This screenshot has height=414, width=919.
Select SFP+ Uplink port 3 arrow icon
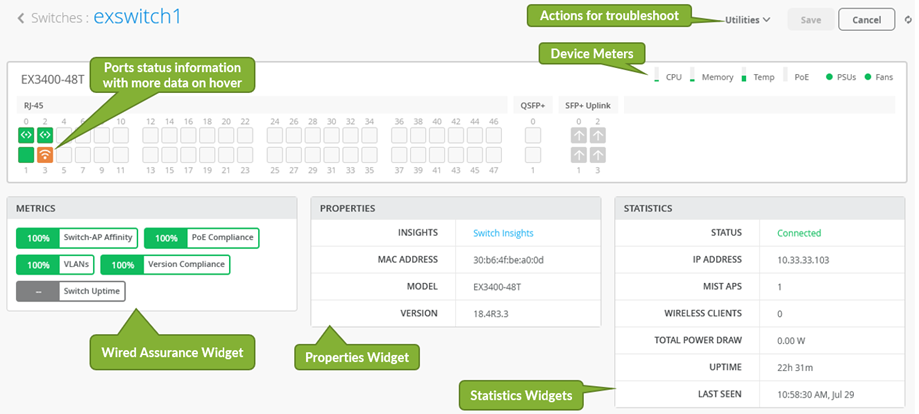click(x=597, y=155)
